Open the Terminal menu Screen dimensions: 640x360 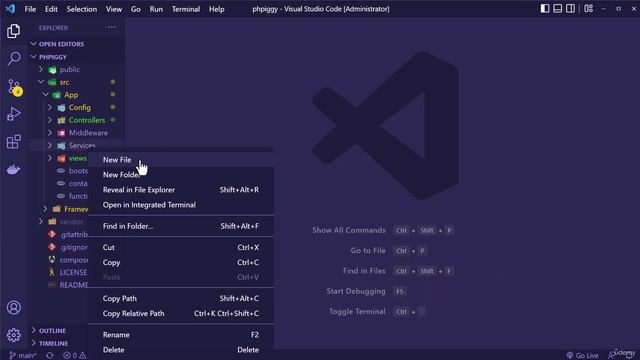pos(186,9)
